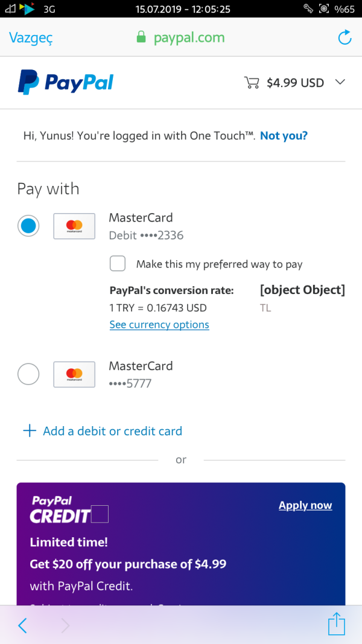Tap the battery percentage status indicator
Viewport: 362px width, 644px height.
[x=345, y=8]
